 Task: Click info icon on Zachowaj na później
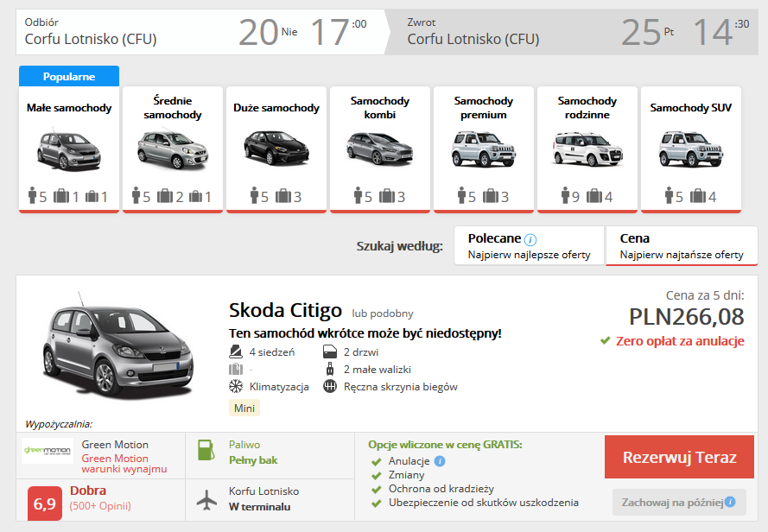730,502
